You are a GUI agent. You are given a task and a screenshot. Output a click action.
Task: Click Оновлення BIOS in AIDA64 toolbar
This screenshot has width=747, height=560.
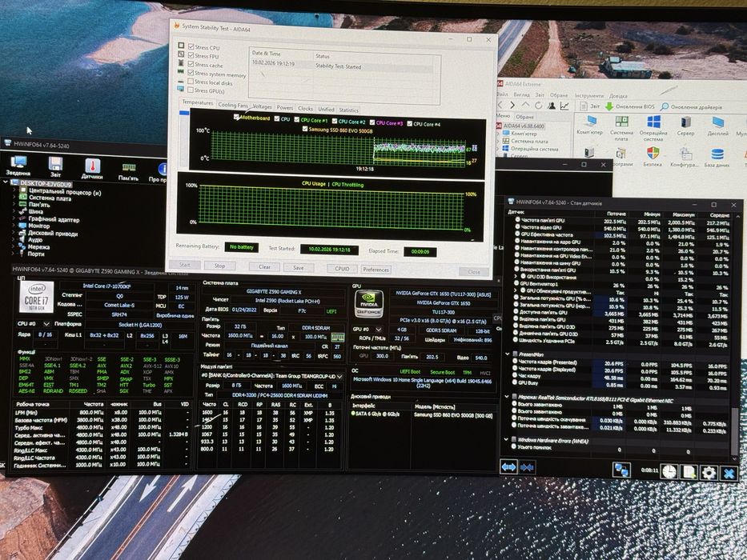pyautogui.click(x=630, y=106)
